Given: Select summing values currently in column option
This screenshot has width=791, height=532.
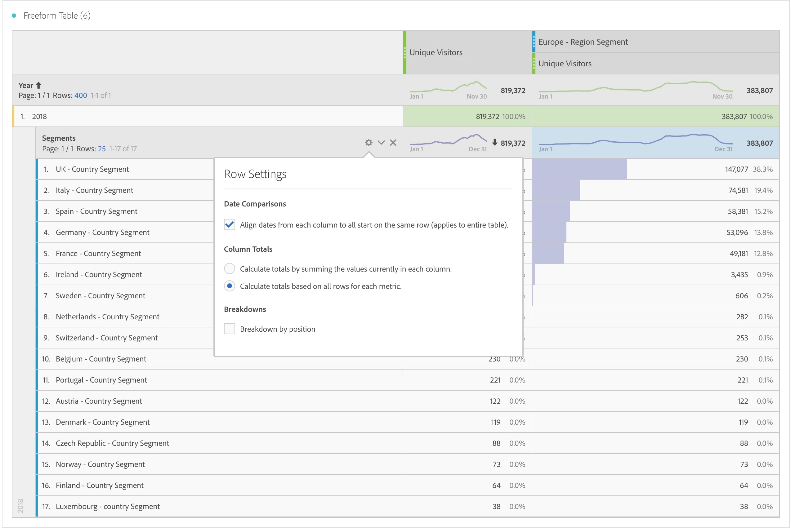Looking at the screenshot, I should 230,269.
